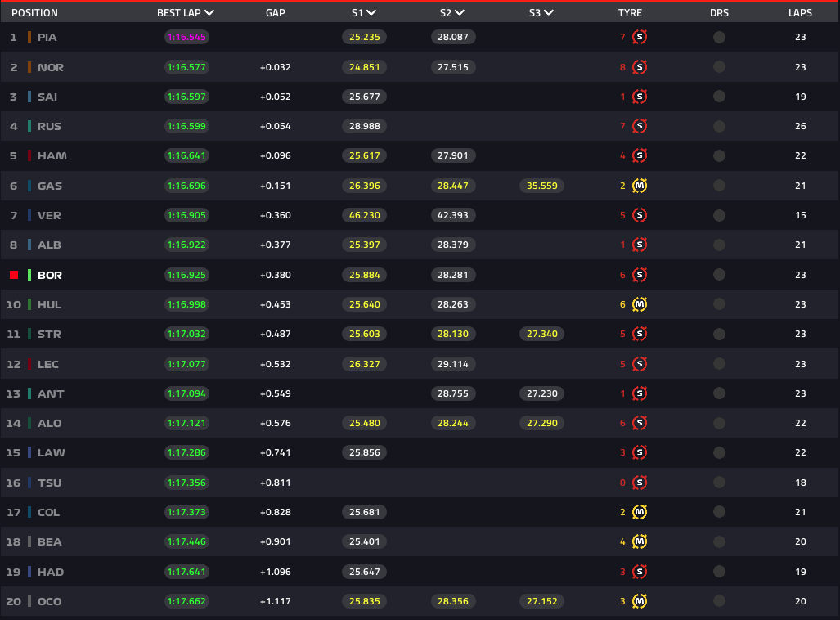The width and height of the screenshot is (840, 620).
Task: Click PIA's purple 1:16.545 best lap
Action: (x=186, y=37)
